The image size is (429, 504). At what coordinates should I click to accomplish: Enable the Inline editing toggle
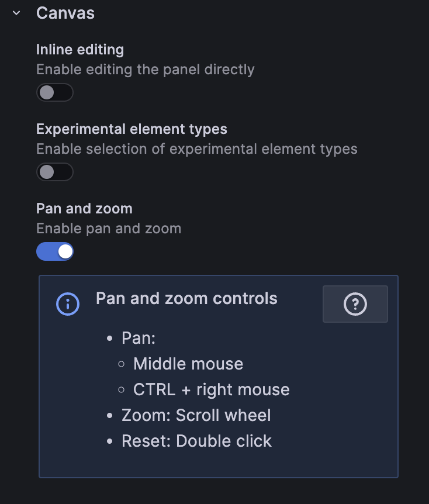click(54, 92)
